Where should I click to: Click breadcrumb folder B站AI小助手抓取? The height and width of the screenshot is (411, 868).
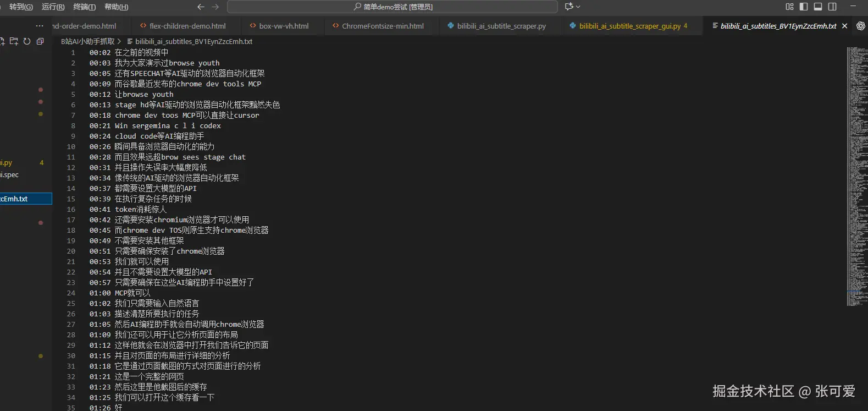[88, 41]
